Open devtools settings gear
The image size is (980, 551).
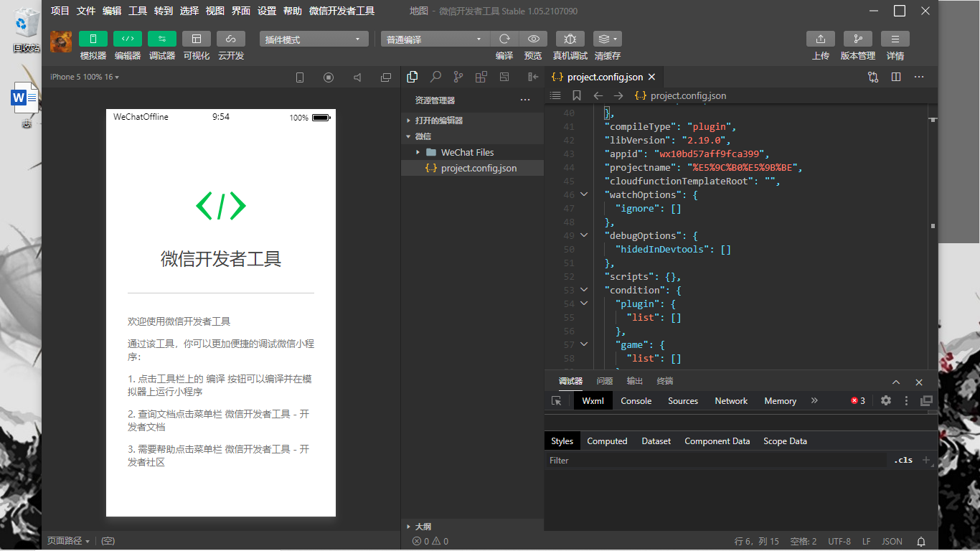click(x=886, y=401)
